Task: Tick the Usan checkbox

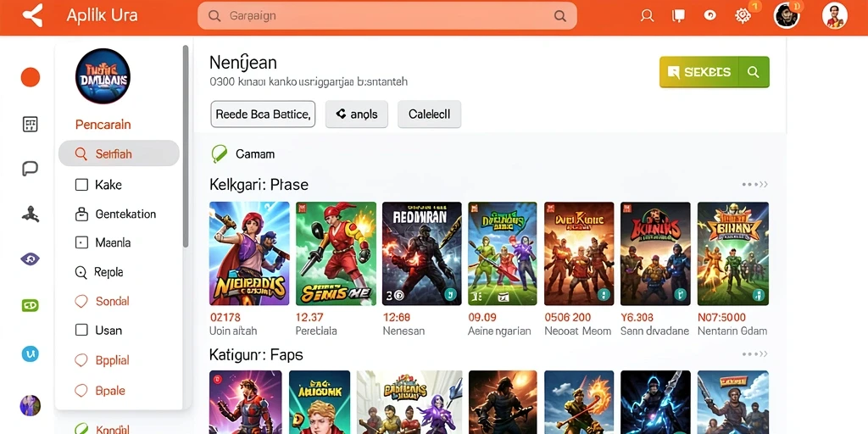Action: point(81,331)
